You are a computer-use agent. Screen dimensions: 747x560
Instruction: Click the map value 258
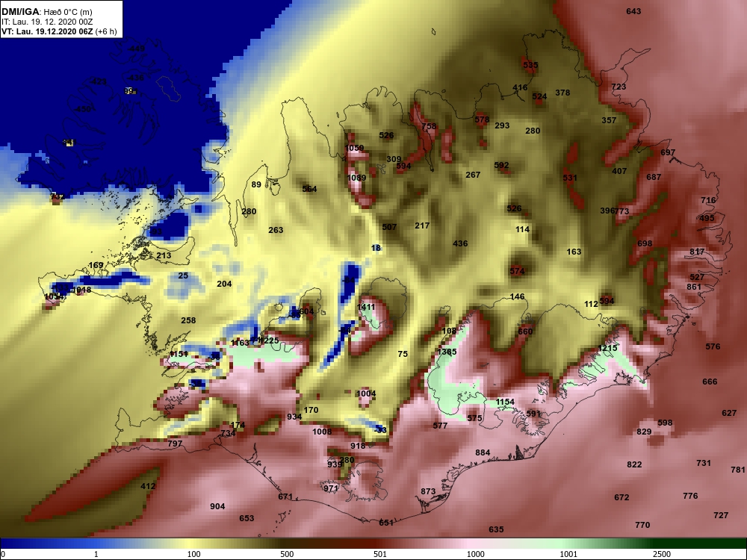(x=188, y=320)
